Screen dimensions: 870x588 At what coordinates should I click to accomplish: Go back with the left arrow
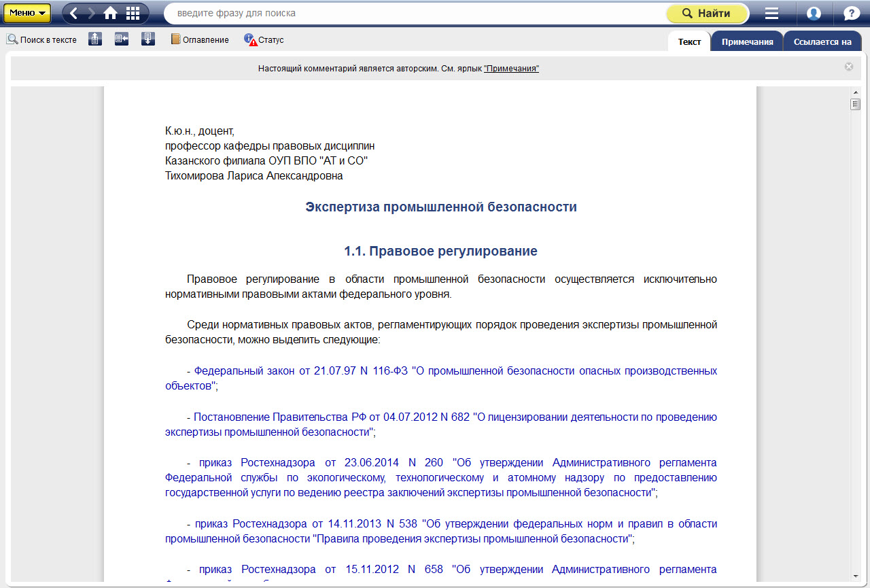(x=73, y=13)
